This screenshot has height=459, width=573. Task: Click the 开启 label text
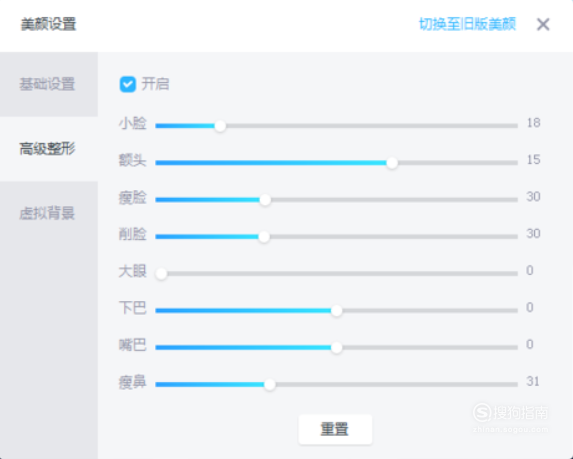(x=155, y=84)
